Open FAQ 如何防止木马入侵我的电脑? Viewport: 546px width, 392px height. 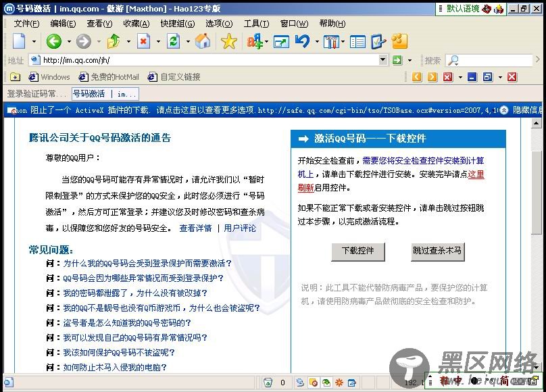point(115,367)
